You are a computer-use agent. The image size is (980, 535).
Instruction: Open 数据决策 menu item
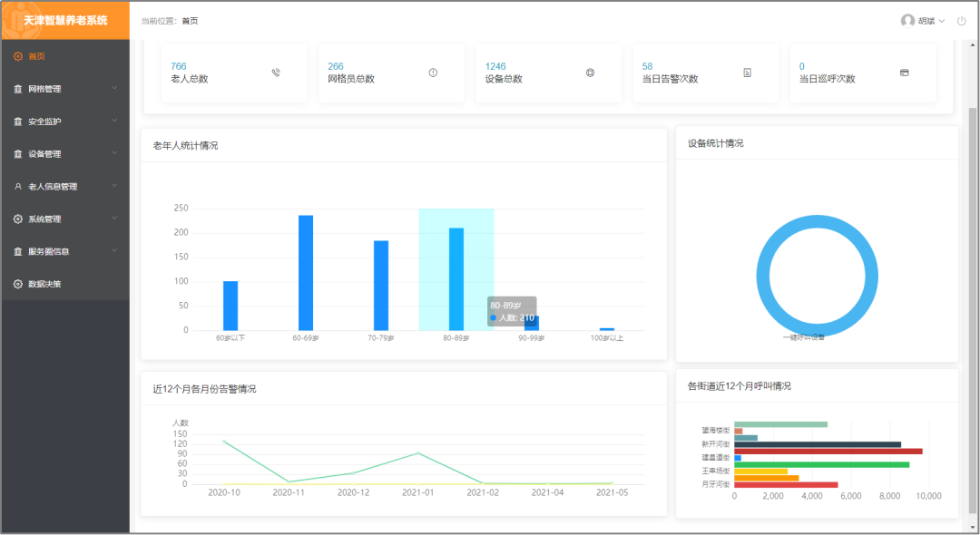click(45, 285)
